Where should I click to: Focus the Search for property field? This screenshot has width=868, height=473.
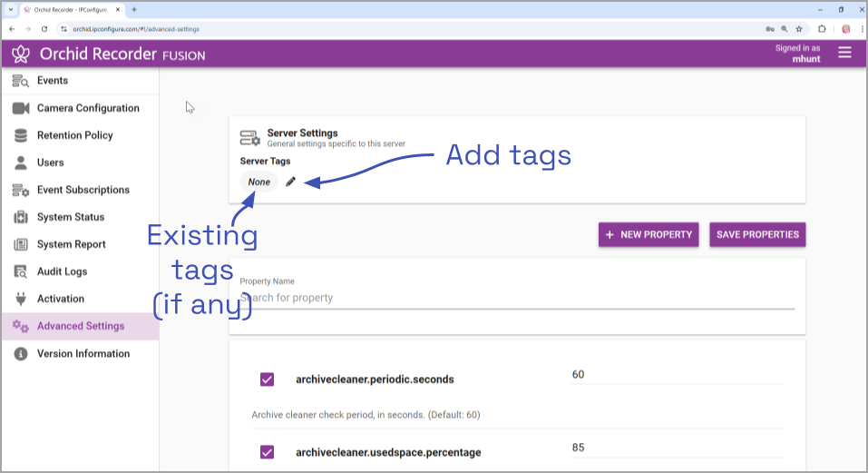click(x=517, y=298)
